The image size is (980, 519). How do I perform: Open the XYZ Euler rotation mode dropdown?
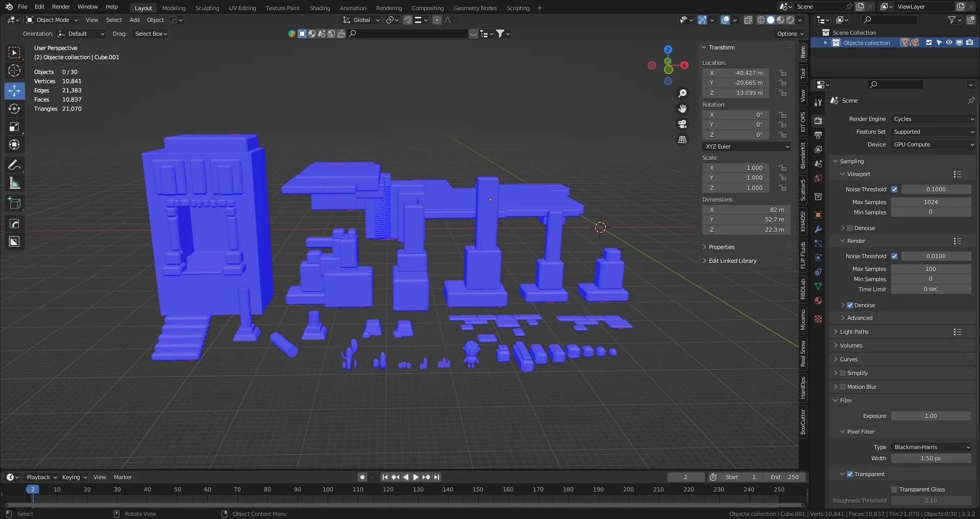click(747, 146)
